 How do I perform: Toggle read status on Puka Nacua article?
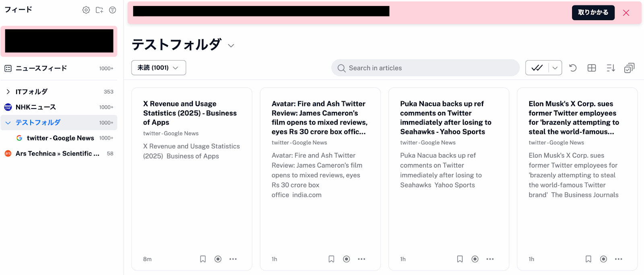click(x=475, y=259)
